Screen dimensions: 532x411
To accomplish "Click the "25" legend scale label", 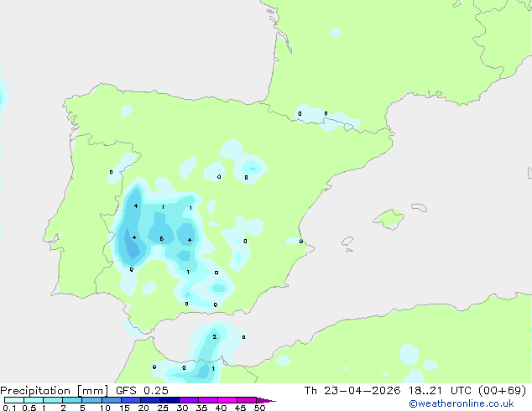I will click(163, 408).
